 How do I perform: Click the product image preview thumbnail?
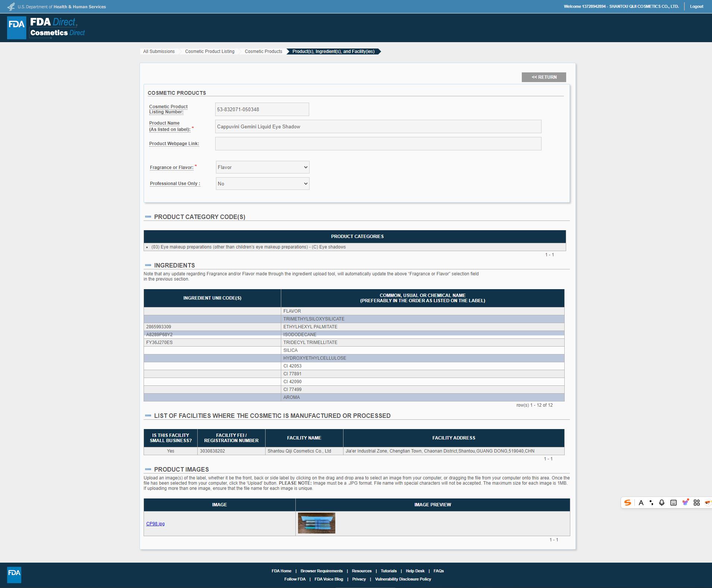(316, 523)
